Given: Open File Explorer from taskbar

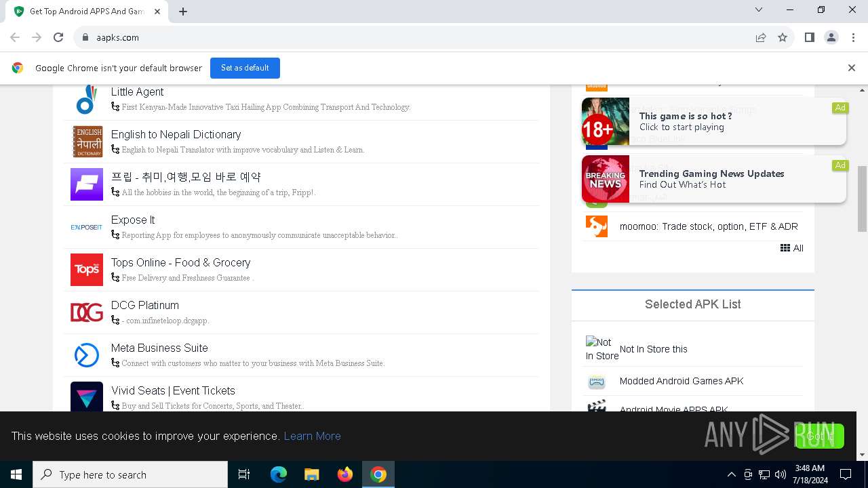Looking at the screenshot, I should tap(312, 474).
